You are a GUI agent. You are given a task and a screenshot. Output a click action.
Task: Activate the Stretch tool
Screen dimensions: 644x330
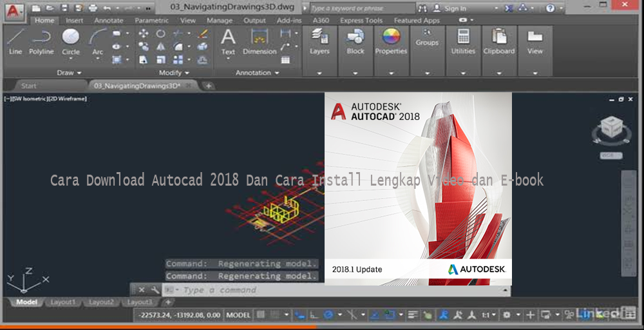pyautogui.click(x=144, y=60)
